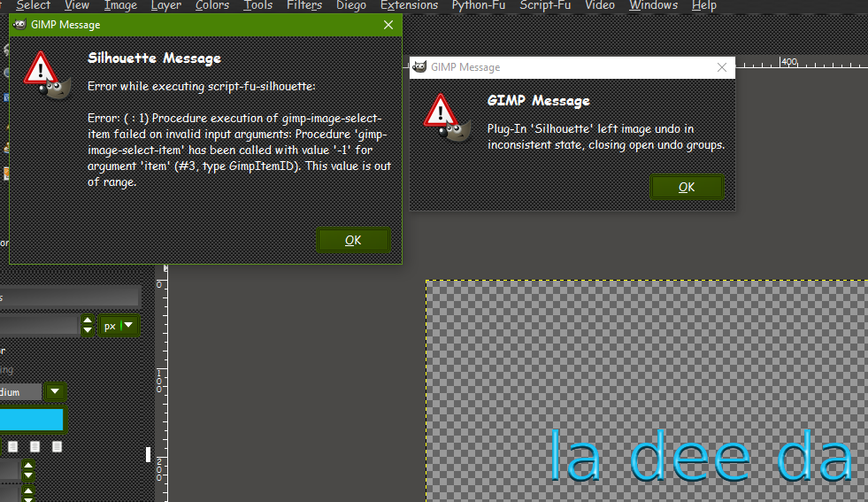The image size is (868, 502).
Task: Click the font name field in tool options
Action: pos(69,297)
